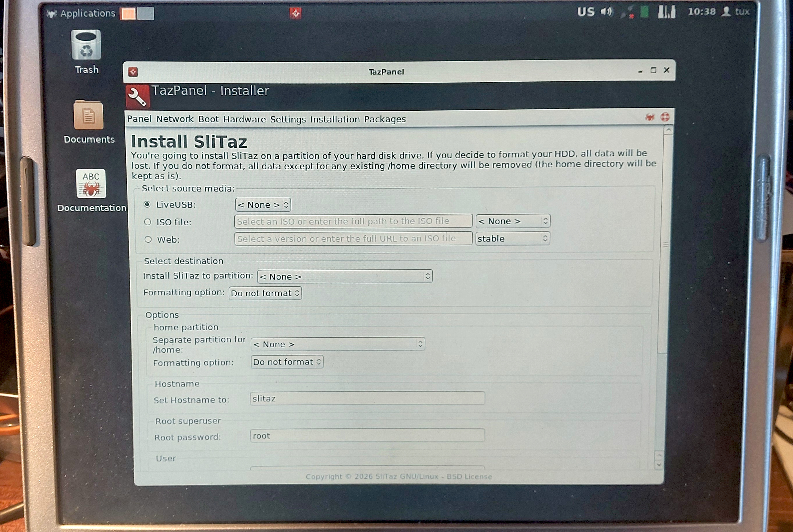Click the scrollbar up arrow at top
Viewport: 793px width, 532px height.
668,130
